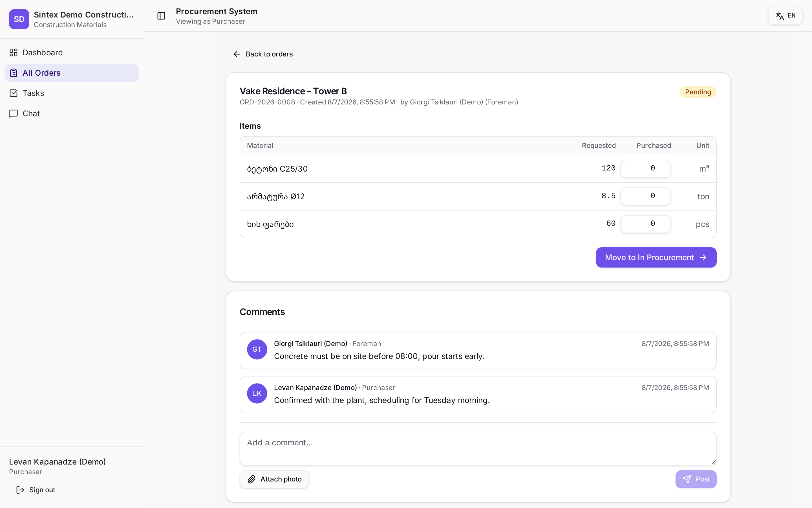Edit purchased quantity for ბეტონი C25/30
Screen dimensions: 812x508
point(646,168)
